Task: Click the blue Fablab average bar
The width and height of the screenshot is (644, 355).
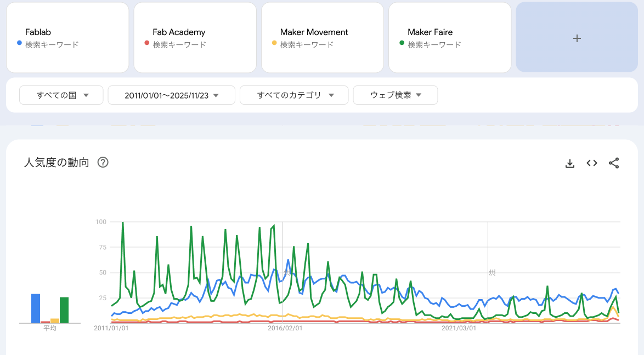Action: (36, 308)
